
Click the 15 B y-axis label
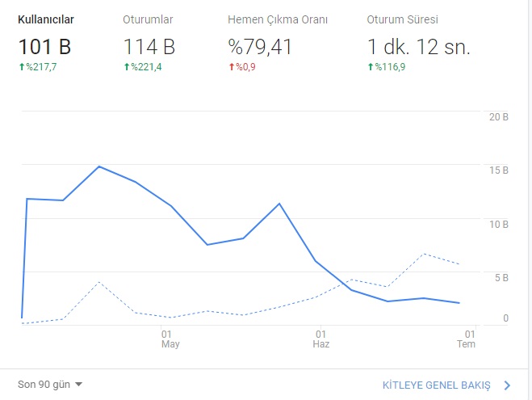click(498, 171)
